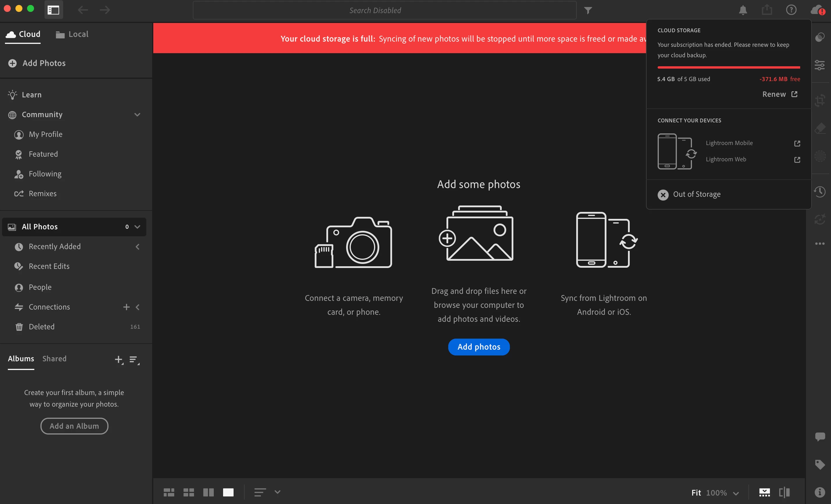The width and height of the screenshot is (831, 504).
Task: Open the filter funnel icon
Action: (x=588, y=10)
